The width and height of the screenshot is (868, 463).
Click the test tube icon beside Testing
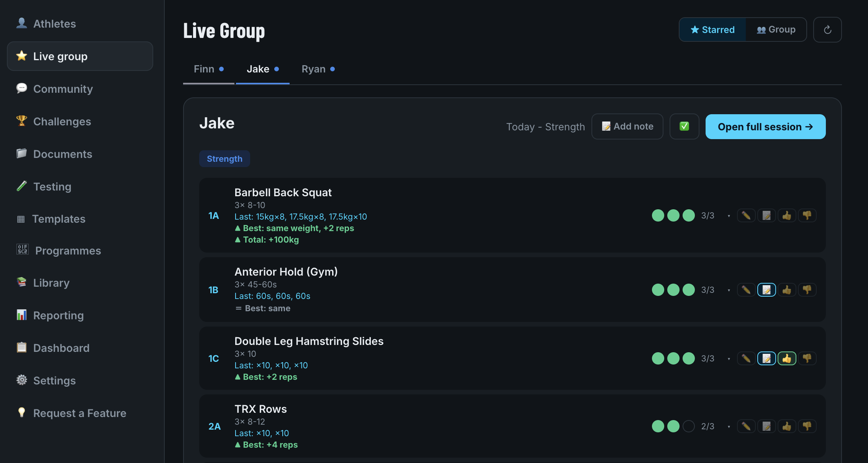coord(21,186)
